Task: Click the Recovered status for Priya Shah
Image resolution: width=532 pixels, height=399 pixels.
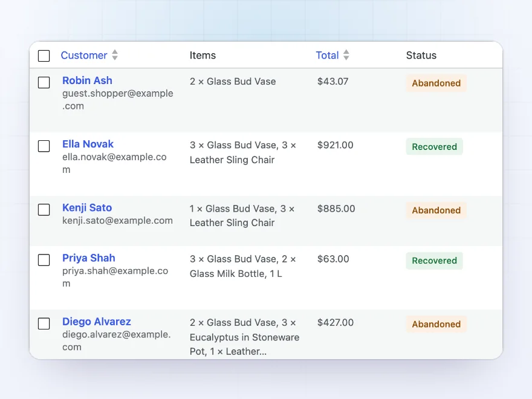Action: 434,261
